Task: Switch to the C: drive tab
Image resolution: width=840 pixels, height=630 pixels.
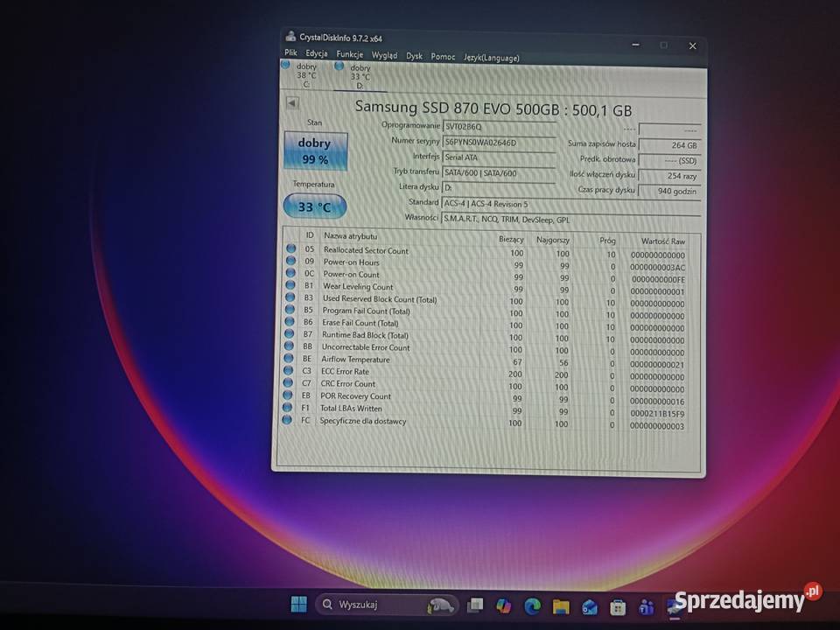Action: [x=306, y=73]
